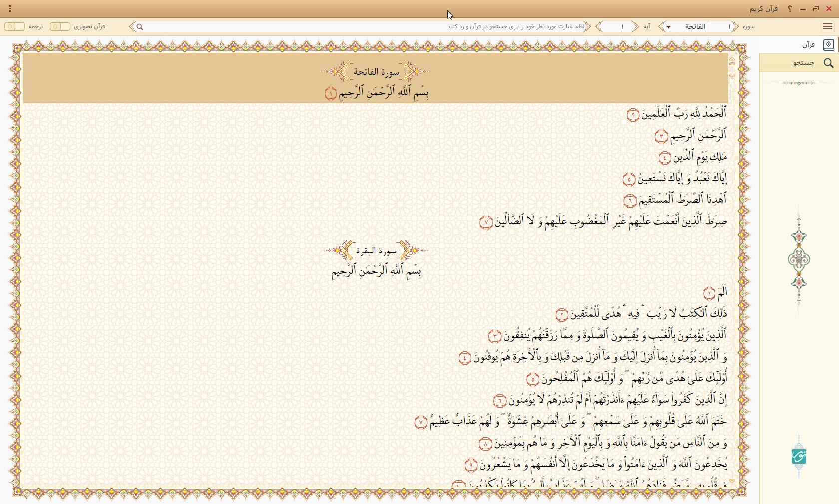839x504 pixels.
Task: Click verse marker 5 after إياك نعبد
Action: [629, 179]
